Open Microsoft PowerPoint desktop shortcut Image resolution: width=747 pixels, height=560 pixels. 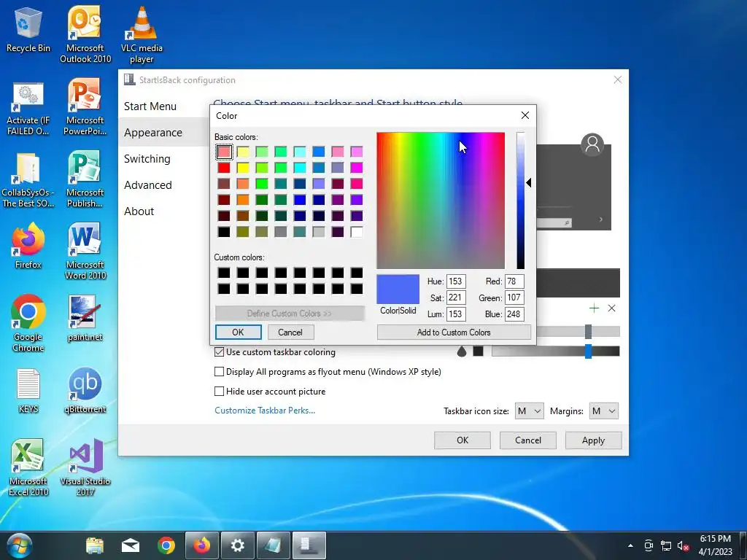click(85, 107)
